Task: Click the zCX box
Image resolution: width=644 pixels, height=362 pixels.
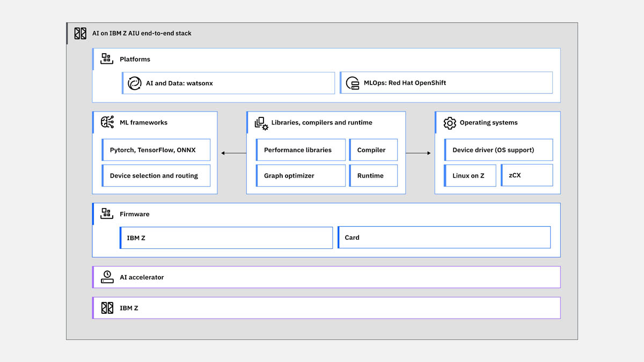Action: click(527, 175)
